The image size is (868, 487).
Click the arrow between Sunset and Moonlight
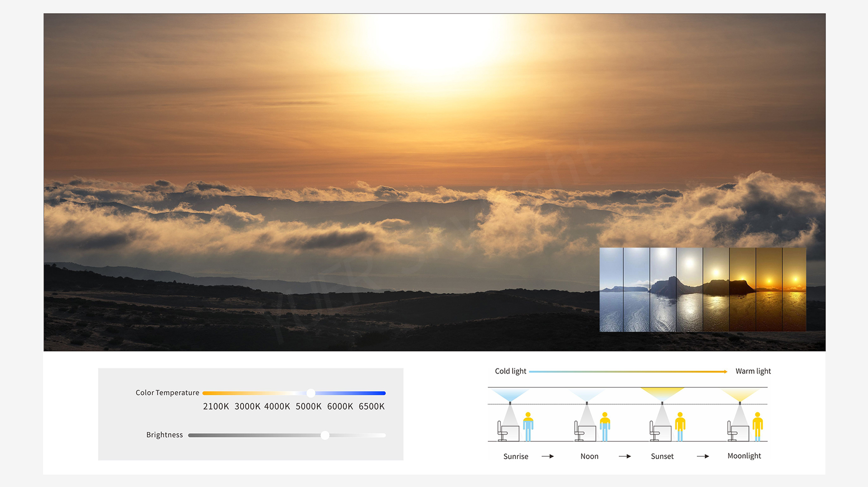point(703,456)
